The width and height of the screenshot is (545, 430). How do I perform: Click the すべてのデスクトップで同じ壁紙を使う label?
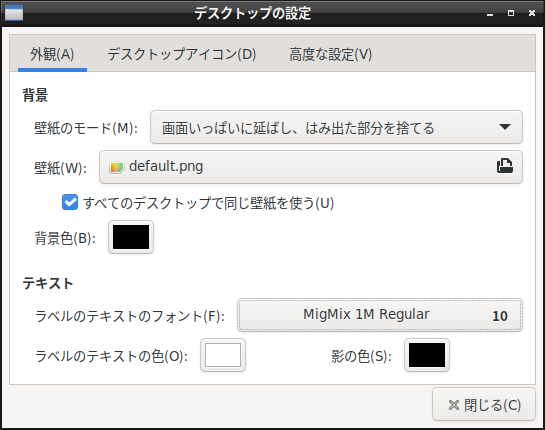coord(209,203)
